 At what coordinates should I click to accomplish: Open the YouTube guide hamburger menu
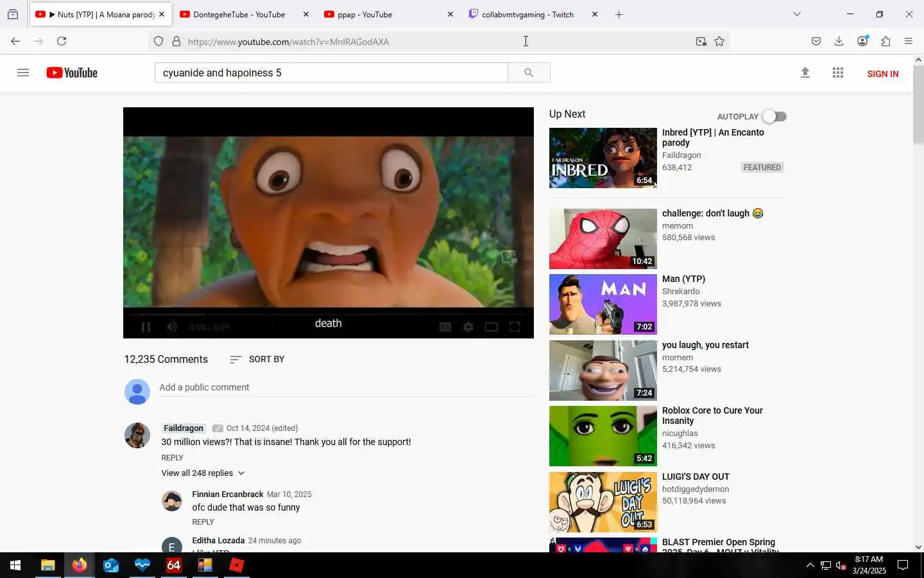tap(23, 73)
